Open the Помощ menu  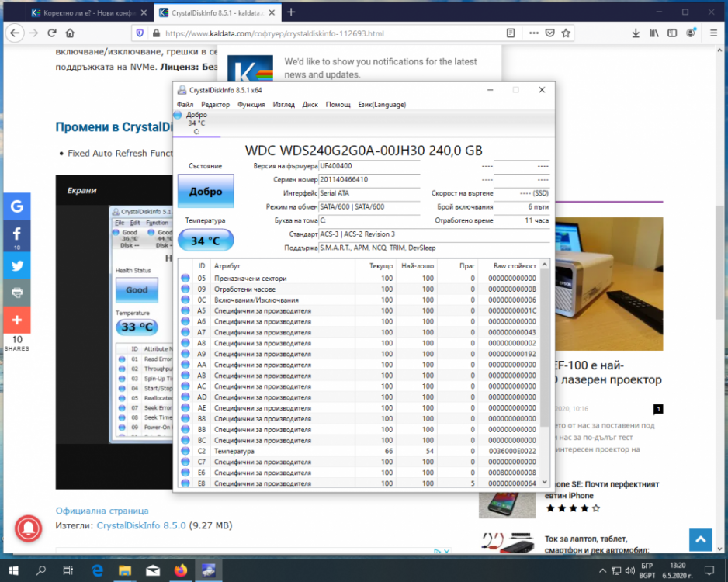pyautogui.click(x=338, y=105)
